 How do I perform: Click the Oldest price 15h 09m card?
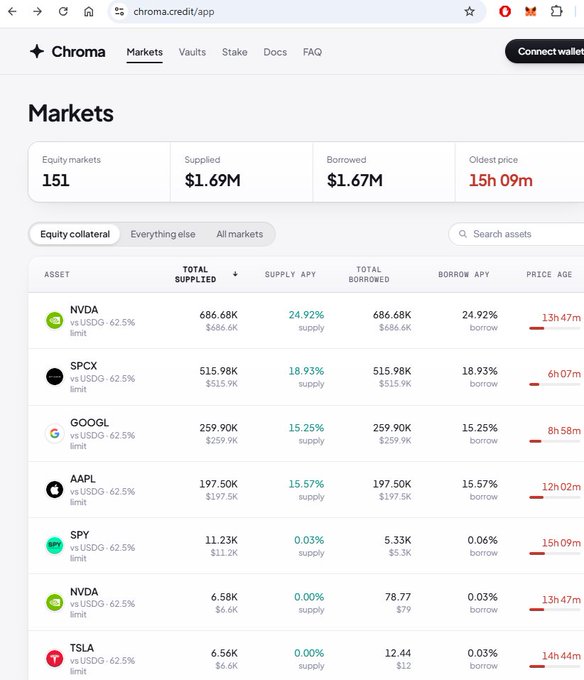pyautogui.click(x=519, y=172)
